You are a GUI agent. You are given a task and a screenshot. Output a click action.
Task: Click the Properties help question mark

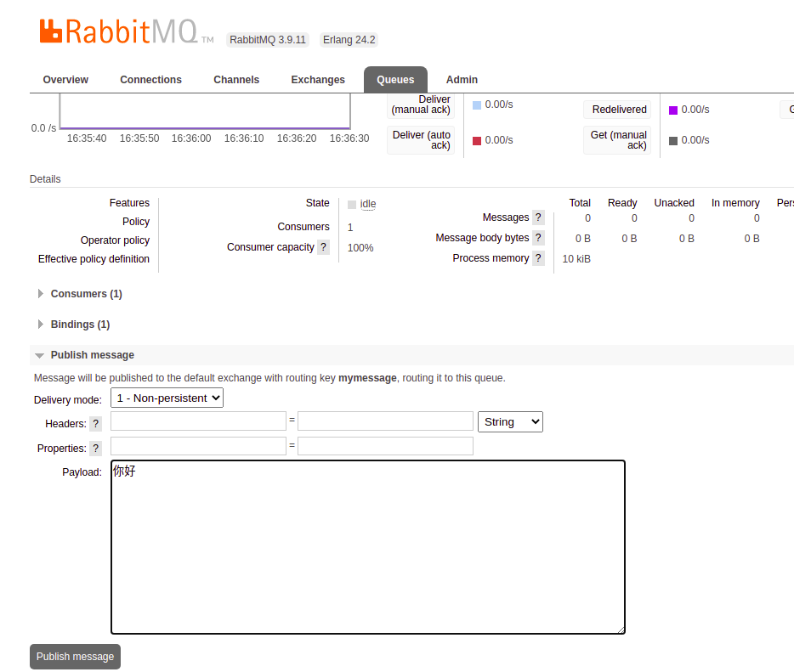[x=96, y=449]
